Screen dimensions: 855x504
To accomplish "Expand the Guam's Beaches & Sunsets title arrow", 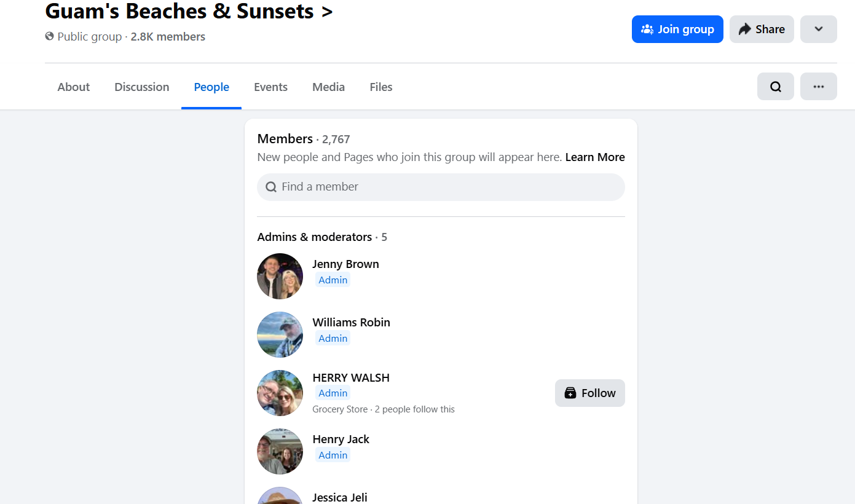I will point(327,11).
